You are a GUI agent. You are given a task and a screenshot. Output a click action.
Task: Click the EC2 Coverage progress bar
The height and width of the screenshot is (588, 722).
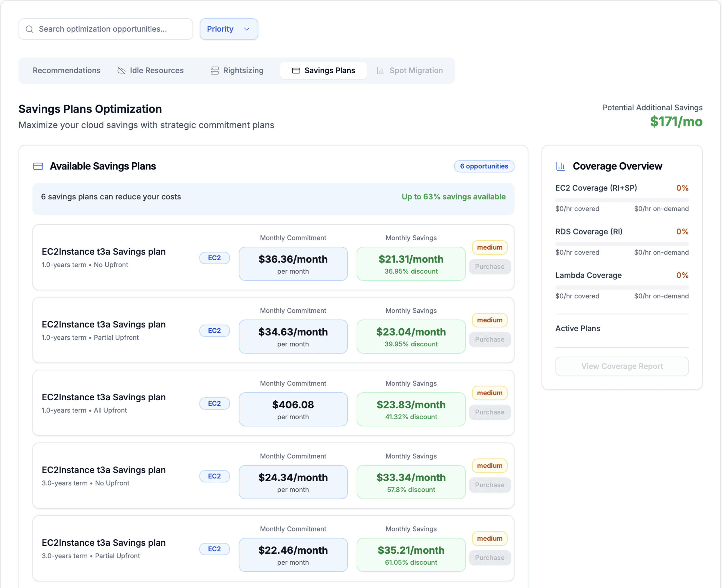click(x=622, y=200)
